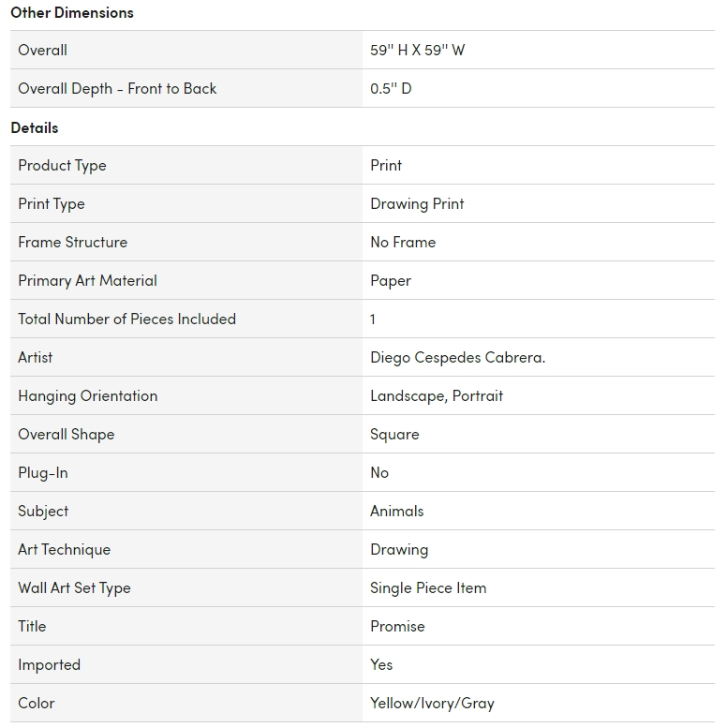Click the Landscape, Portrait value

437,396
